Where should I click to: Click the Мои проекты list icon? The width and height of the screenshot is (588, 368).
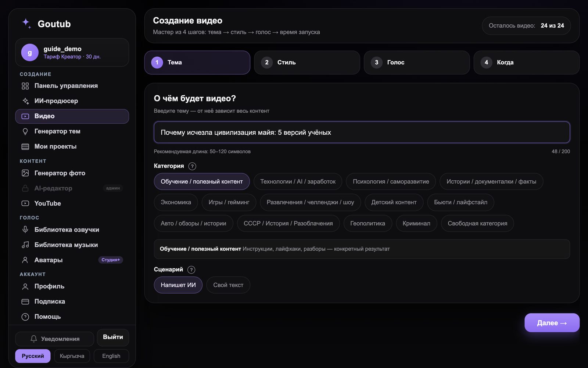click(25, 146)
